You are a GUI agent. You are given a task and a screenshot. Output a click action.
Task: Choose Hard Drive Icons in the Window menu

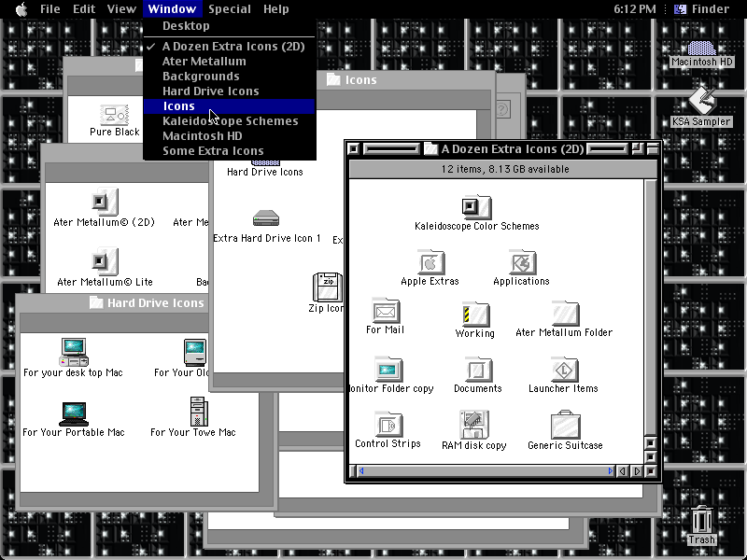pos(229,91)
